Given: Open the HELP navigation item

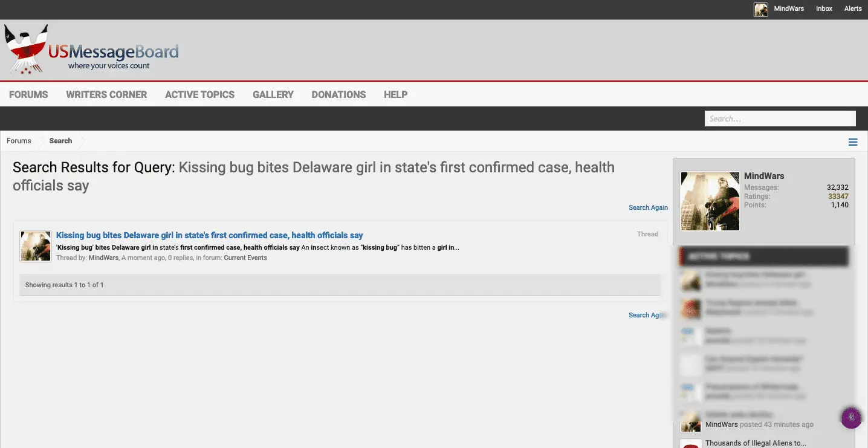Looking at the screenshot, I should (395, 94).
